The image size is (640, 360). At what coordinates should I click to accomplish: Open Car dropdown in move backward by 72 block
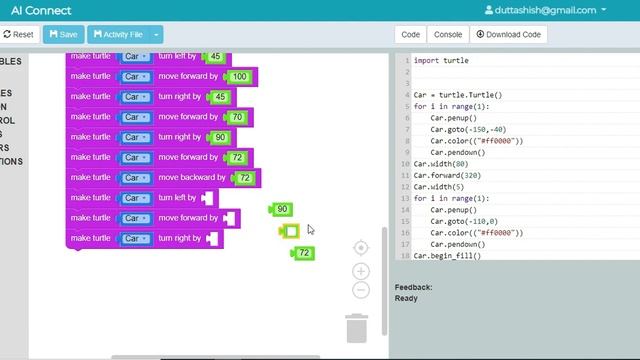click(136, 178)
